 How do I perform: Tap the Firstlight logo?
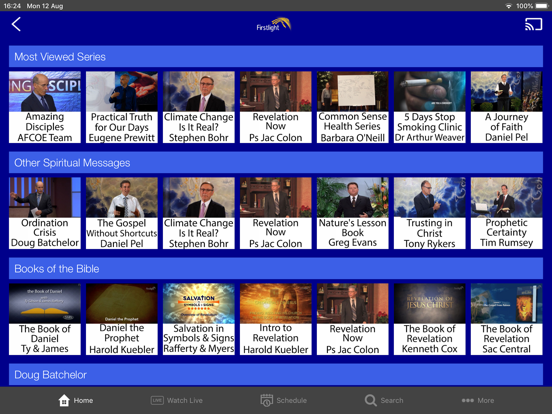[x=274, y=24]
